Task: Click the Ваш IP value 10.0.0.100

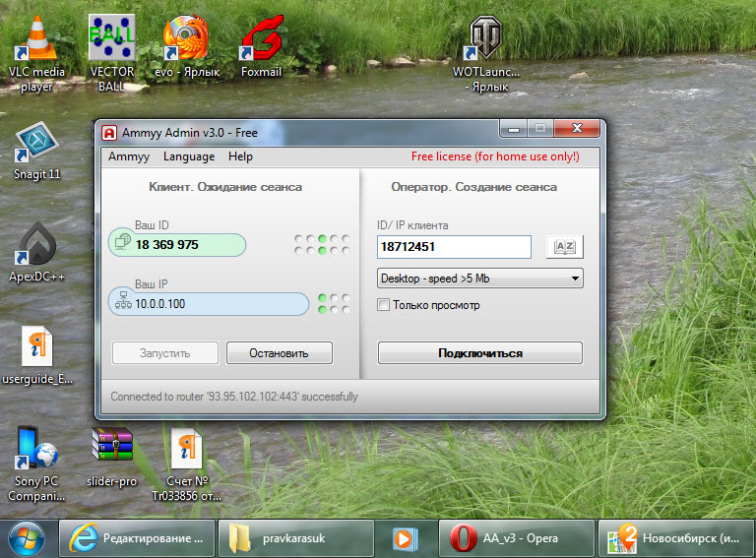Action: (x=159, y=304)
